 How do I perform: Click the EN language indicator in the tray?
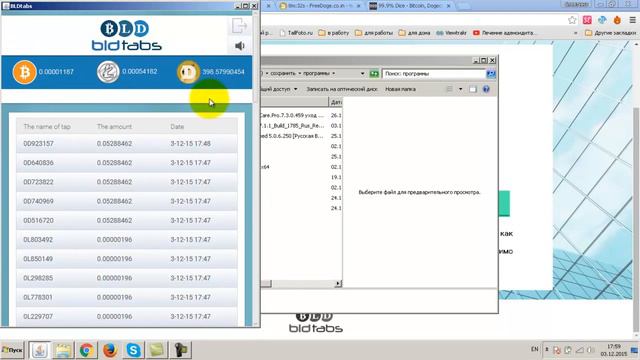(534, 349)
